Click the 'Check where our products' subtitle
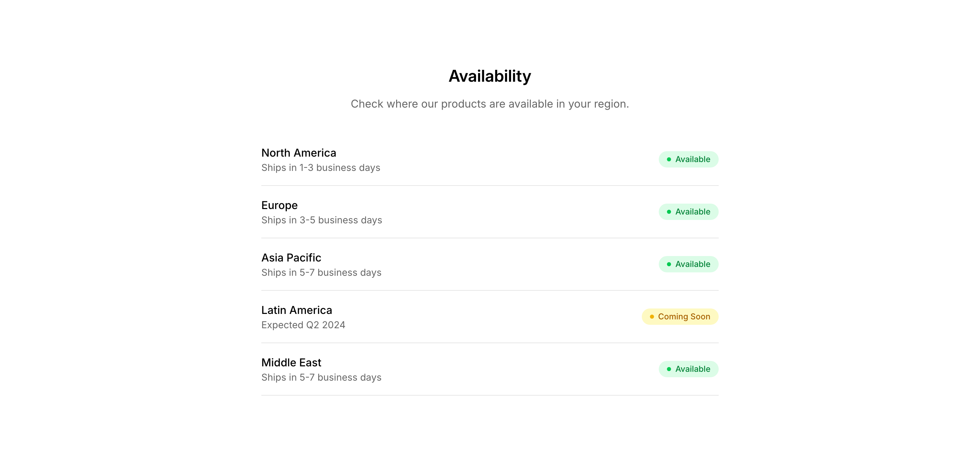980x461 pixels. [x=490, y=104]
